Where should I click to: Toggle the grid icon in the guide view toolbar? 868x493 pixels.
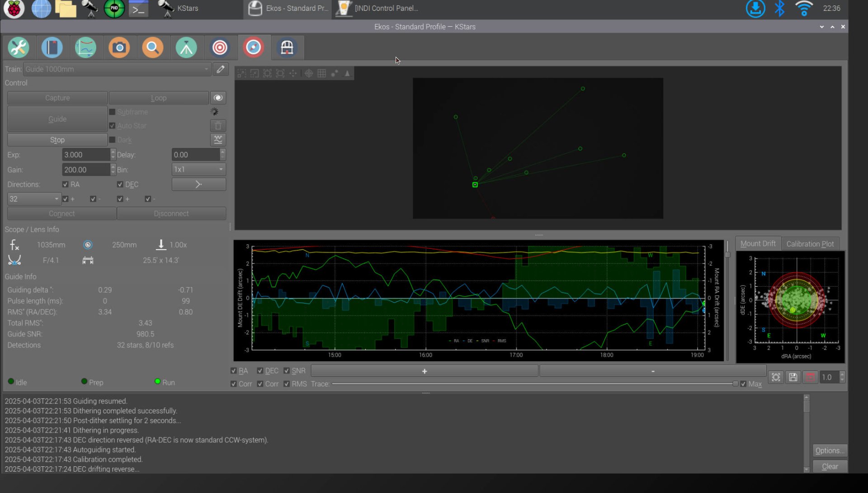tap(321, 73)
